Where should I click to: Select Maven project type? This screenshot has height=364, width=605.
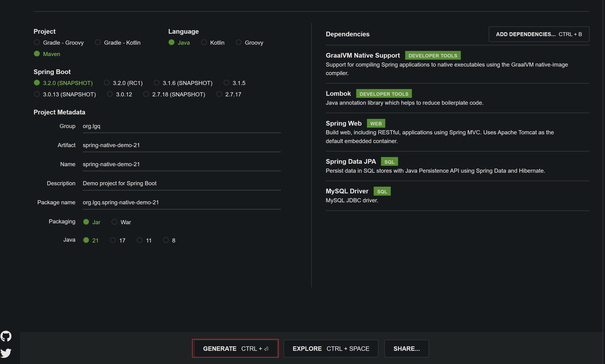47,54
